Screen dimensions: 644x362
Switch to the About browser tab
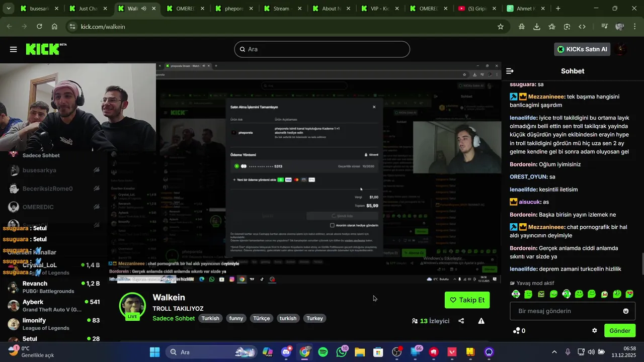[x=331, y=9]
